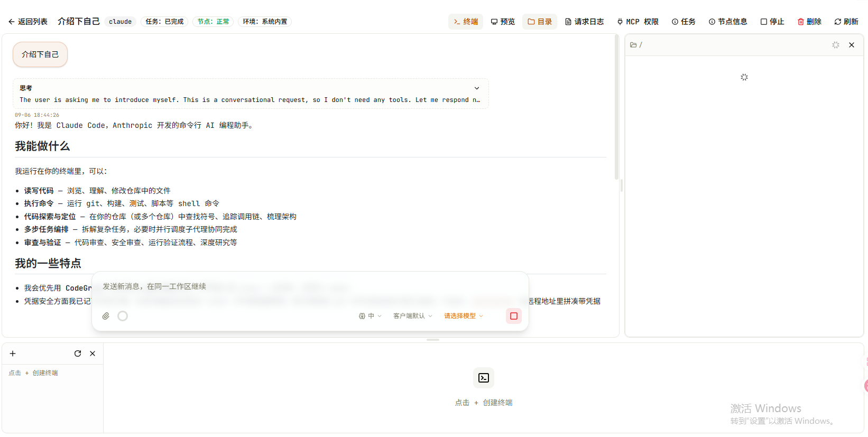Toggle the 终端 terminal panel
The width and height of the screenshot is (868, 437).
(x=466, y=22)
